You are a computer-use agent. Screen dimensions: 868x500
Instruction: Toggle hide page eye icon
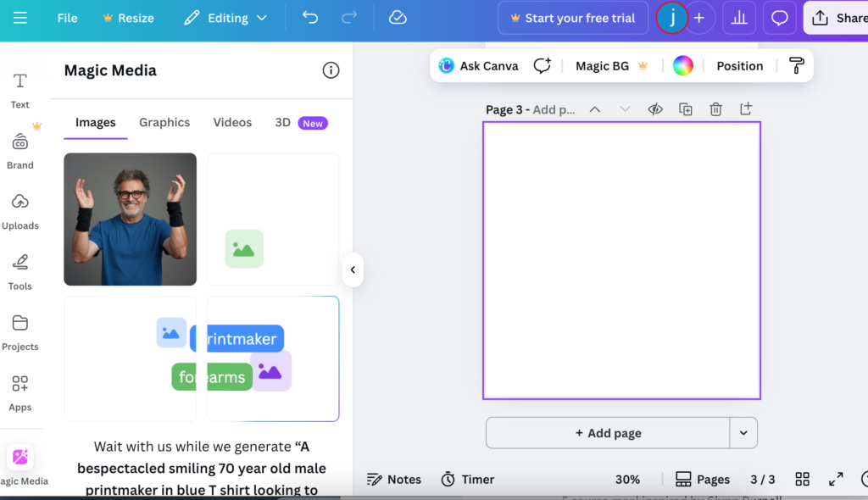tap(655, 109)
